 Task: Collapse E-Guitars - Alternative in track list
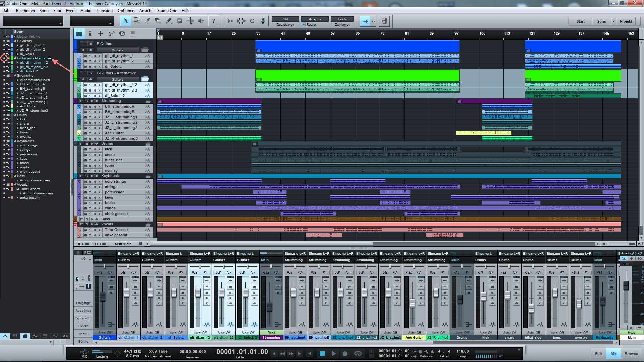(x=14, y=58)
